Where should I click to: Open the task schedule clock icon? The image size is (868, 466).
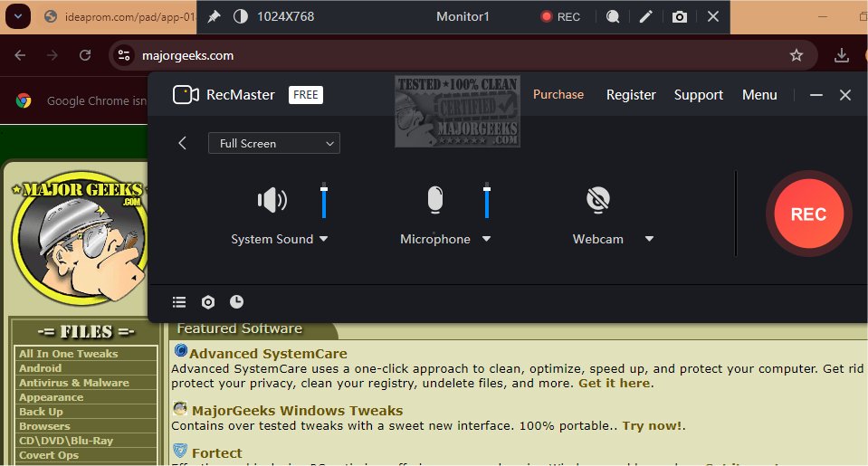(x=236, y=301)
